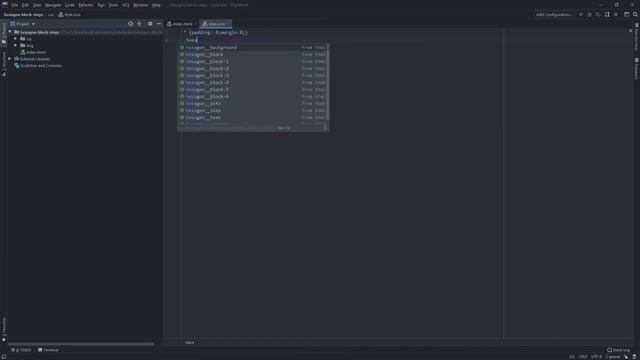Viewport: 640px width, 360px height.
Task: Choose hexagon__info completion suggestion
Action: pyautogui.click(x=253, y=103)
